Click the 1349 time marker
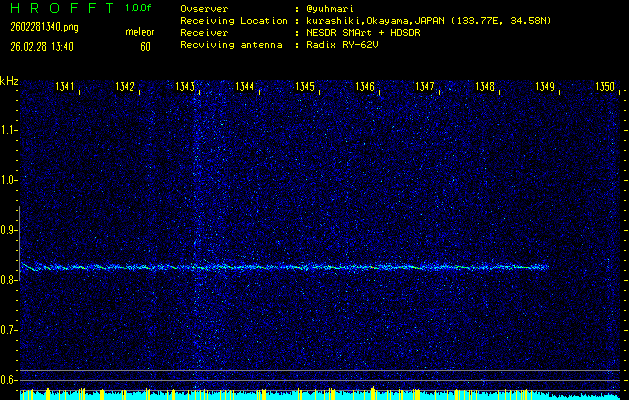 click(545, 87)
